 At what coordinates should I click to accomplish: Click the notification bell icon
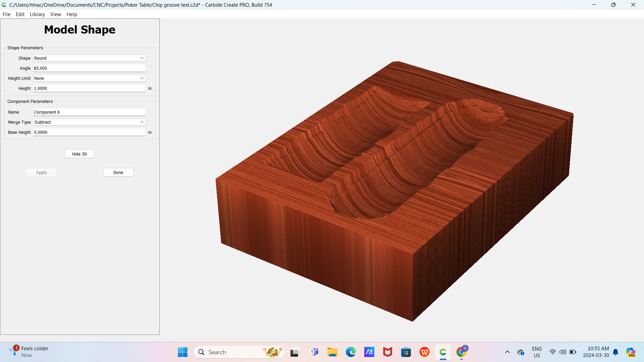[x=615, y=352]
